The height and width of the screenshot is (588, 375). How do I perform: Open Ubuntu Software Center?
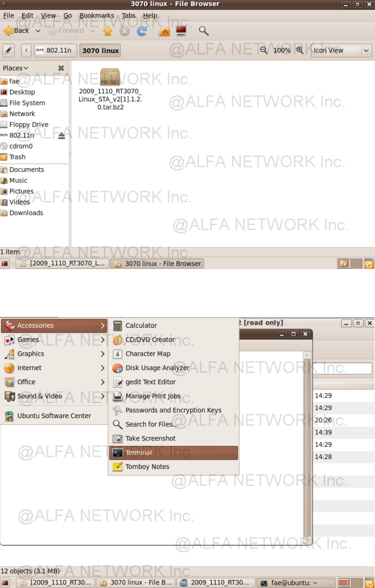(x=54, y=416)
